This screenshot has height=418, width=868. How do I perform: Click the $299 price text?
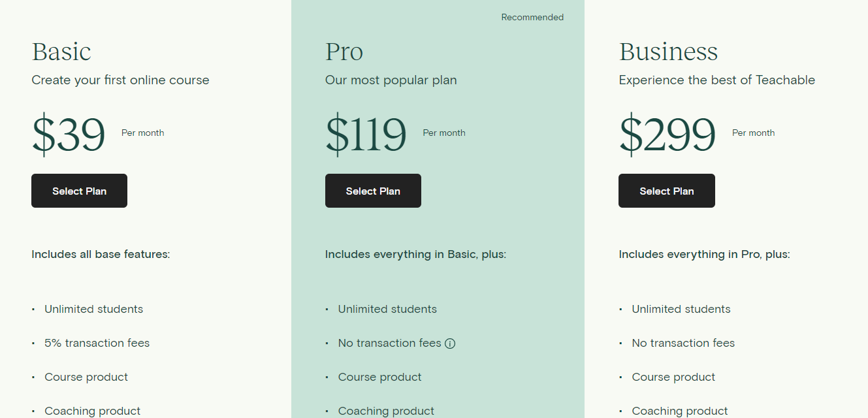pyautogui.click(x=667, y=135)
